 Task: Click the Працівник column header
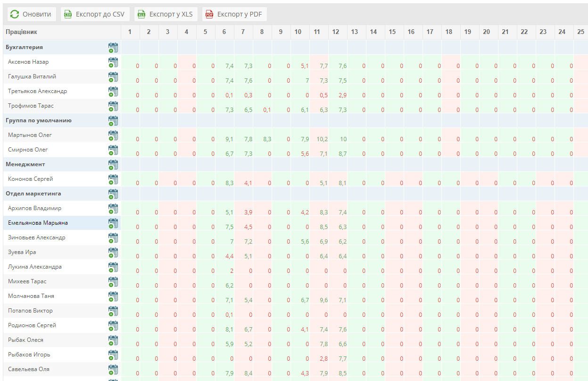click(22, 32)
